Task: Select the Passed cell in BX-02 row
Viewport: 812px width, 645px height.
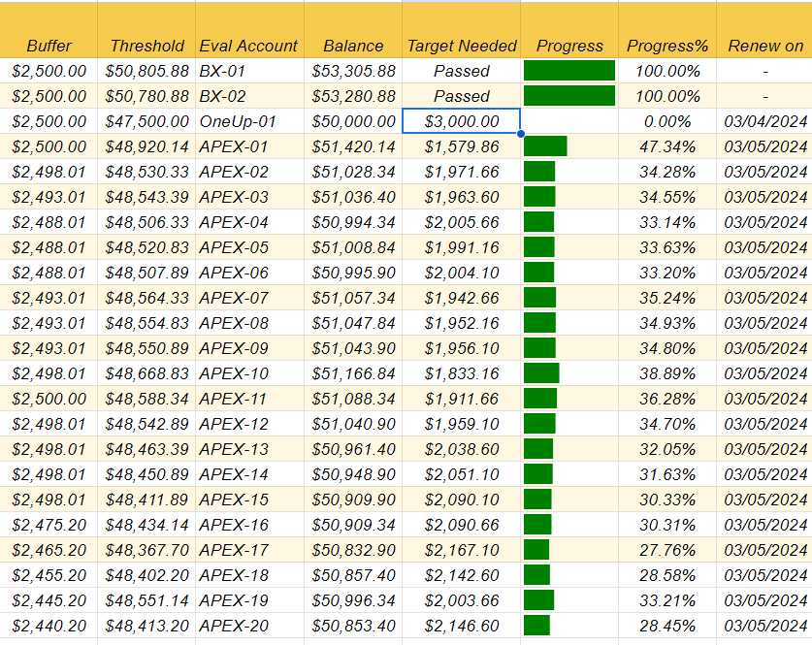Action: click(x=462, y=96)
